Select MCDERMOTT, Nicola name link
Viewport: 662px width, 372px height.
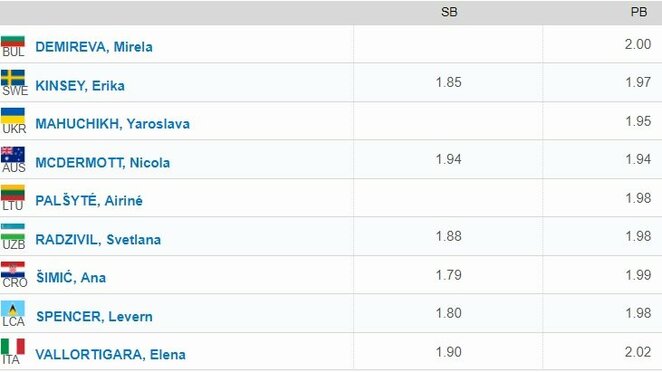point(103,163)
